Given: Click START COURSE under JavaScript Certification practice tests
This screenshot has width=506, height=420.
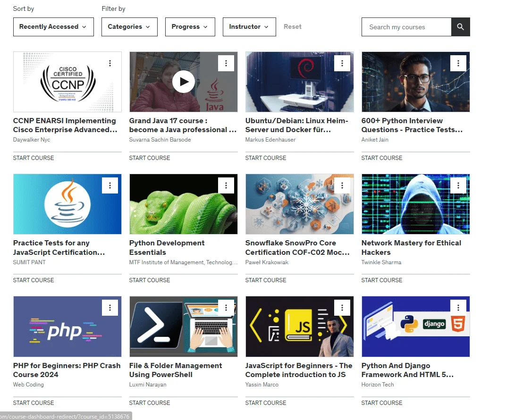Looking at the screenshot, I should pyautogui.click(x=34, y=280).
